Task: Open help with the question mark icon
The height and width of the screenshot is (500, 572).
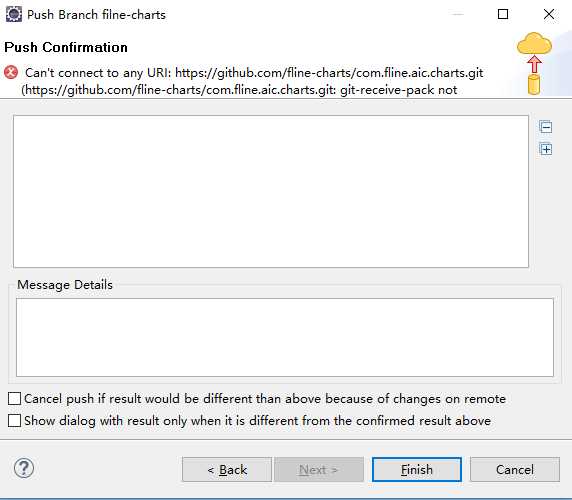Action: (x=24, y=468)
